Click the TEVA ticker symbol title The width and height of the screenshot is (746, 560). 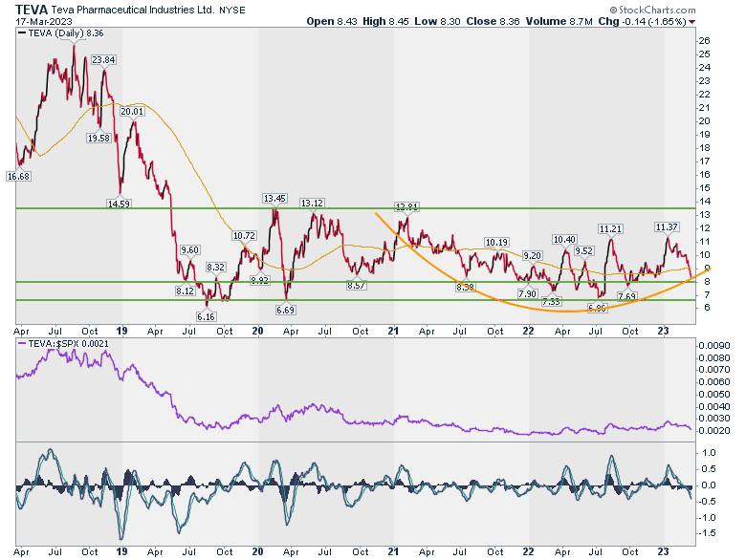[32, 10]
